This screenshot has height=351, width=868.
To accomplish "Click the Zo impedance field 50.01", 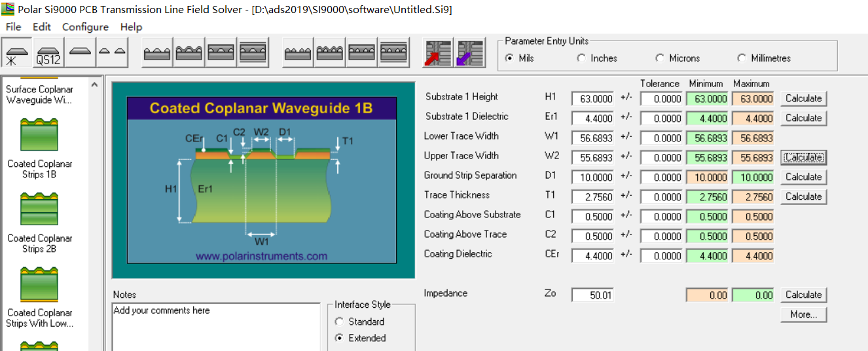I will [593, 295].
